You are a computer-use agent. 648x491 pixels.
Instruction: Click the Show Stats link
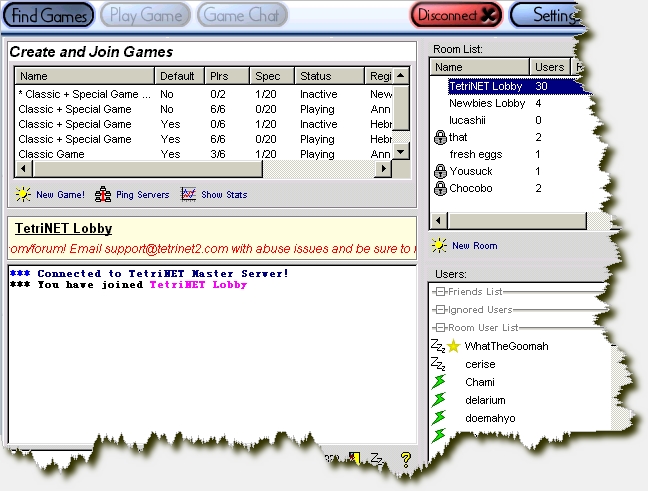(x=224, y=195)
